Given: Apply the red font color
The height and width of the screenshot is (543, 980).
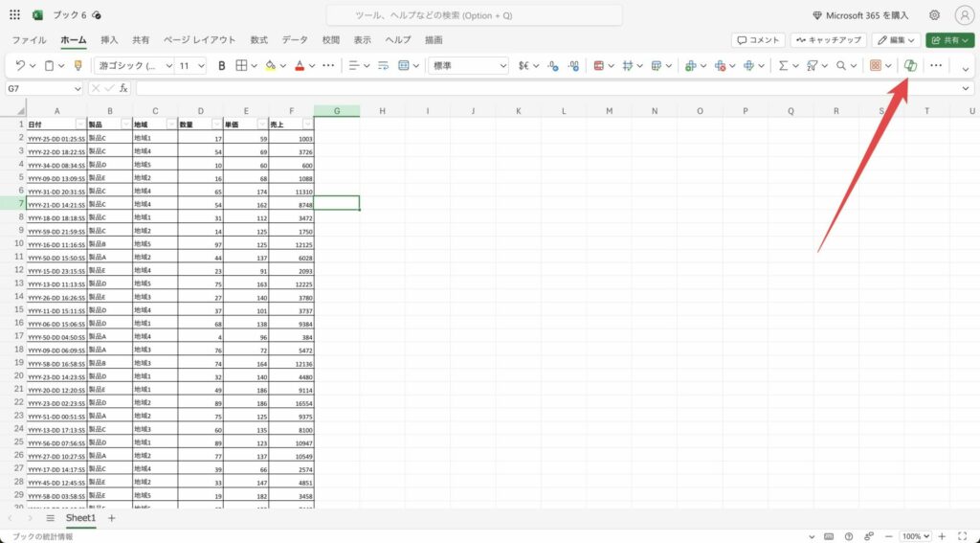Looking at the screenshot, I should pos(300,65).
